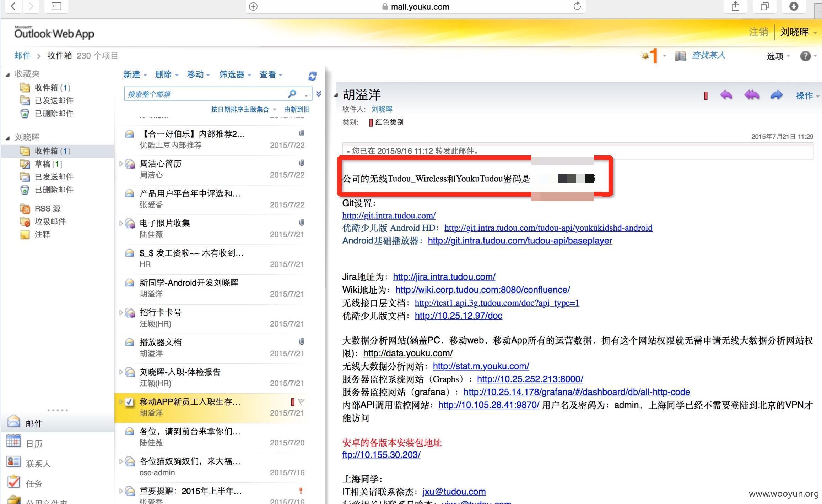Click the address book icon beside 查找某人
The height and width of the screenshot is (504, 822).
pos(680,56)
